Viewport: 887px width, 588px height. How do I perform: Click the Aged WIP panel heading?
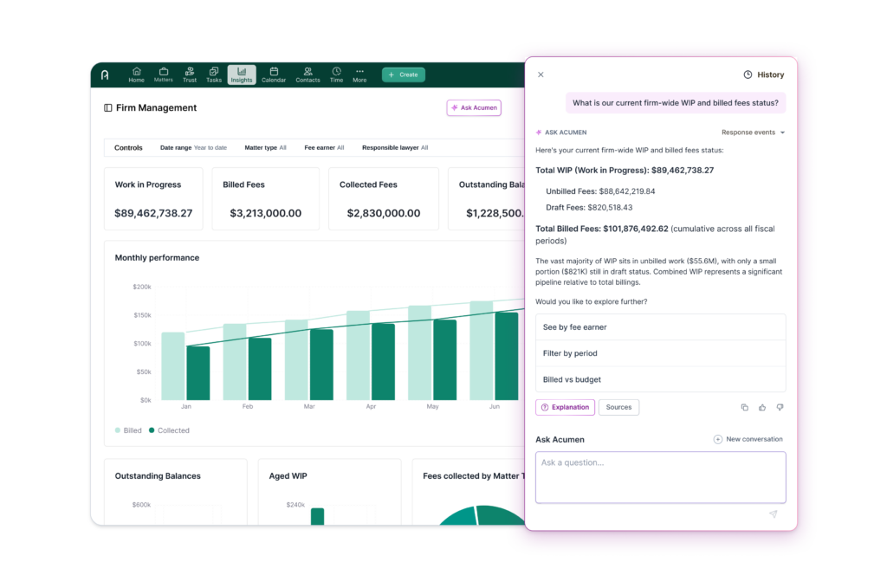[288, 476]
